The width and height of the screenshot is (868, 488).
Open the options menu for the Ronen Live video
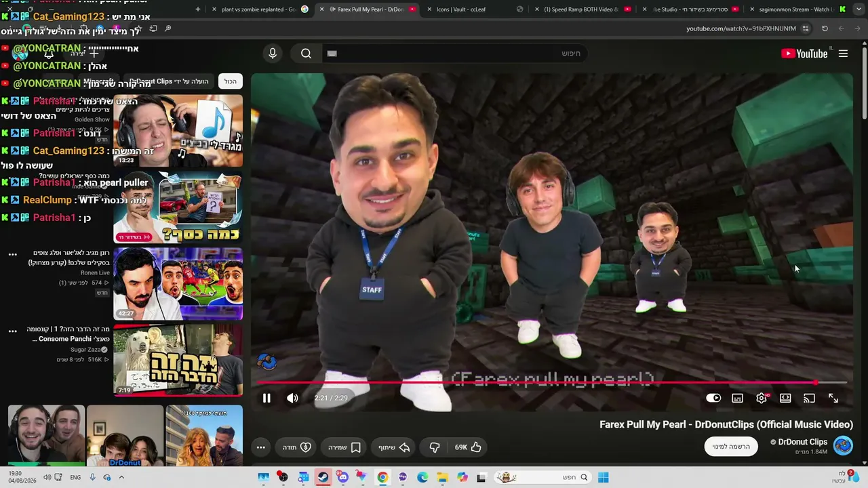tap(13, 255)
